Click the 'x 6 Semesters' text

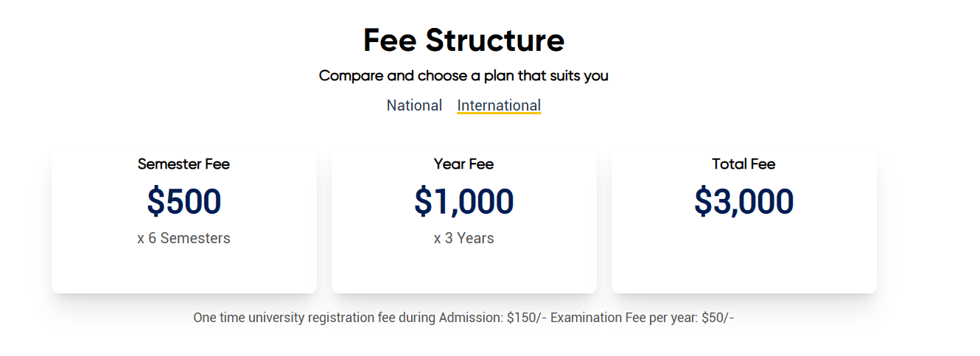click(x=183, y=238)
